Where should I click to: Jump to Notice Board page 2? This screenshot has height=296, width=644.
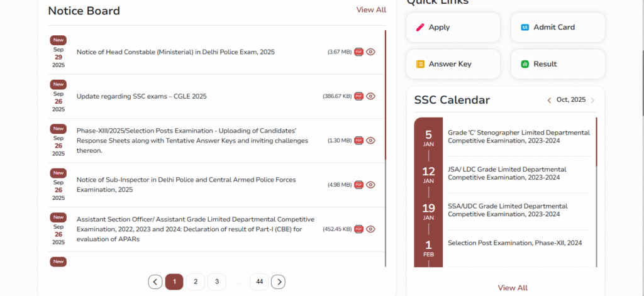(196, 282)
